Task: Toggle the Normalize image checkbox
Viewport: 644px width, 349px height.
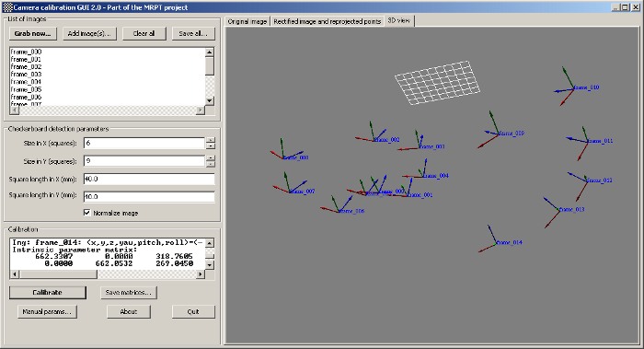Action: click(x=87, y=213)
